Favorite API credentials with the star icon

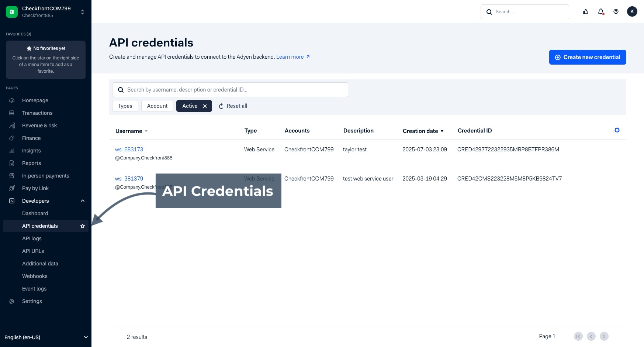(83, 226)
